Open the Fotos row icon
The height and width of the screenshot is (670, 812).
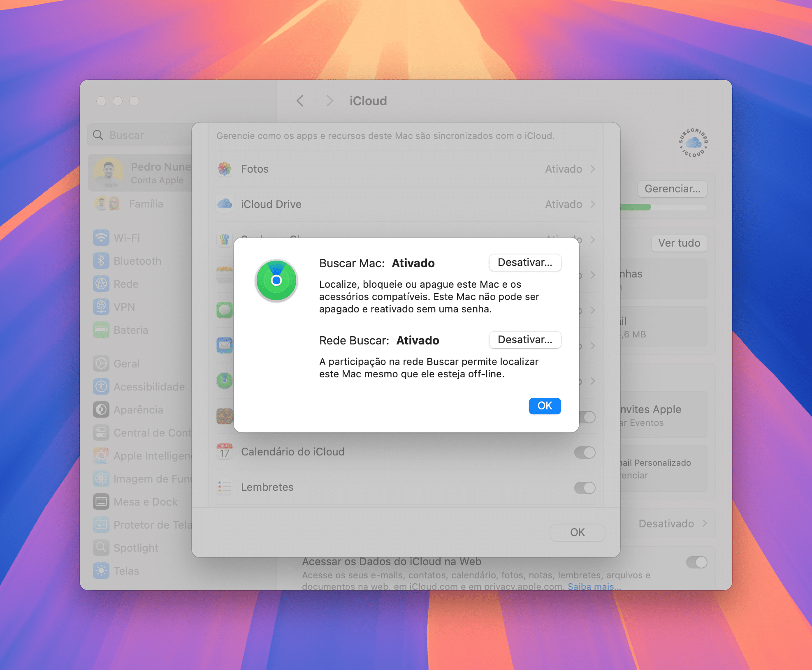[225, 169]
